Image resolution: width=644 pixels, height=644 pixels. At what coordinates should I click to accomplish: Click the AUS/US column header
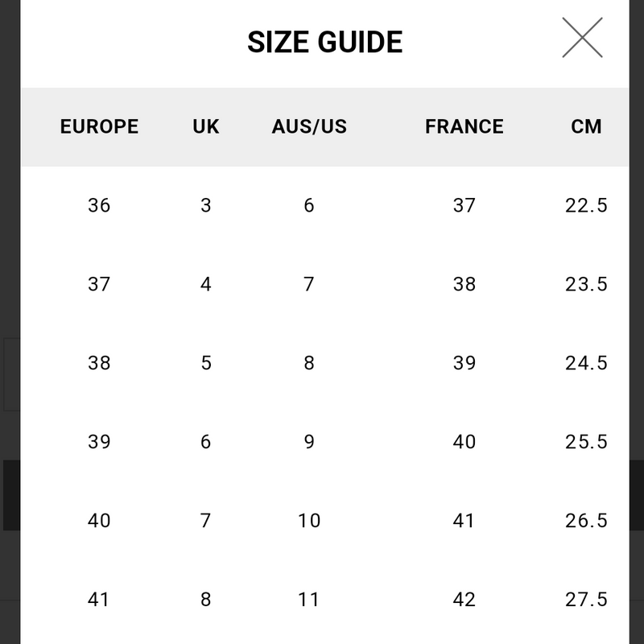[309, 126]
